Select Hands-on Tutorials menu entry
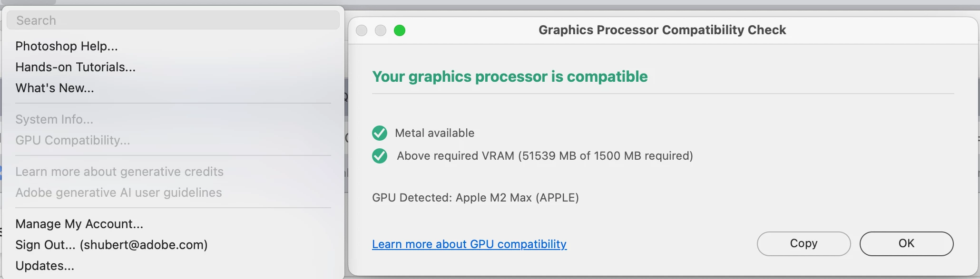This screenshot has width=980, height=279. click(75, 67)
